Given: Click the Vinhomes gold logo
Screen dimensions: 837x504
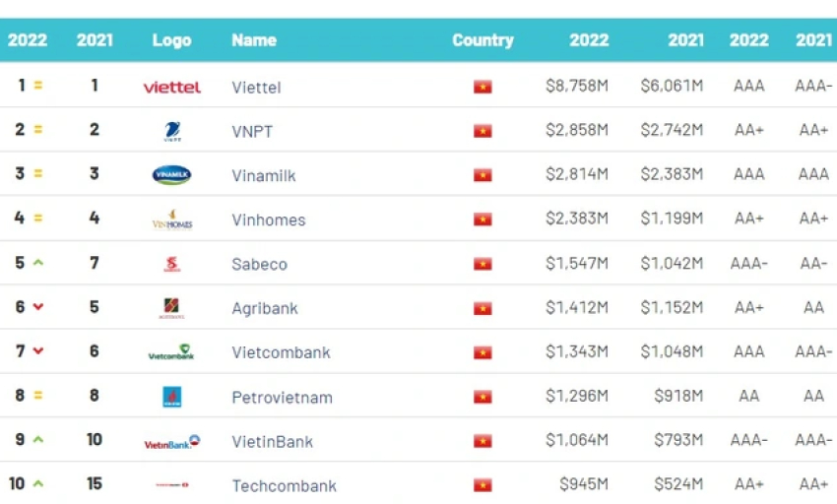Looking at the screenshot, I should [x=172, y=220].
